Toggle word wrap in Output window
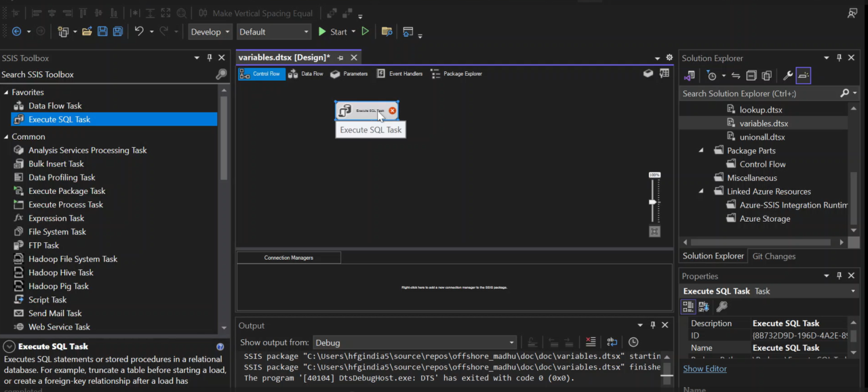 612,342
